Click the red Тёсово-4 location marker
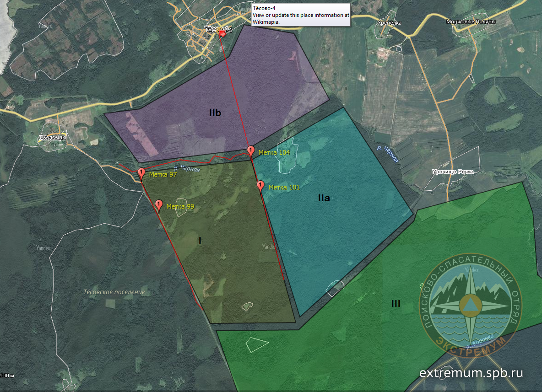542x392 pixels. click(x=222, y=33)
